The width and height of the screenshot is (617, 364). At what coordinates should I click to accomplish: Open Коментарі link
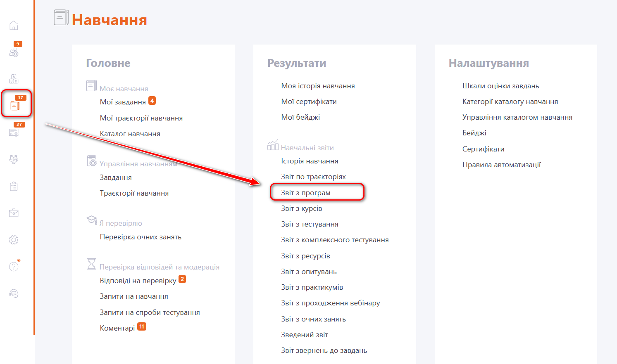[x=117, y=328]
